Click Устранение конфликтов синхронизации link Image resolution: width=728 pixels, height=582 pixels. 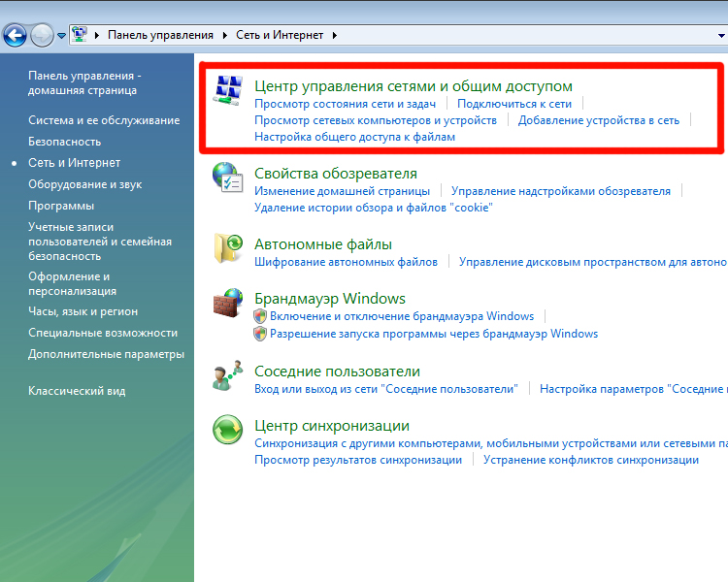(x=591, y=460)
